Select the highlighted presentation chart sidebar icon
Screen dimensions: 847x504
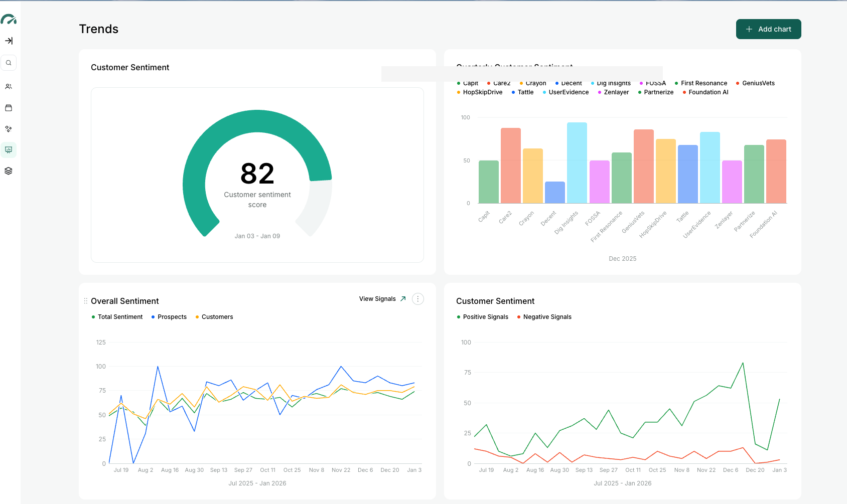pyautogui.click(x=9, y=150)
